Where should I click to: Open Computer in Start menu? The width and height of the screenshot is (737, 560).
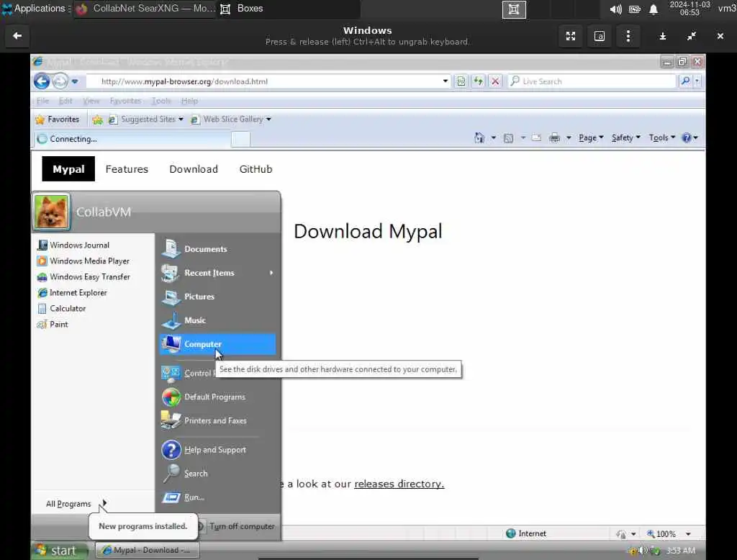[x=217, y=344]
